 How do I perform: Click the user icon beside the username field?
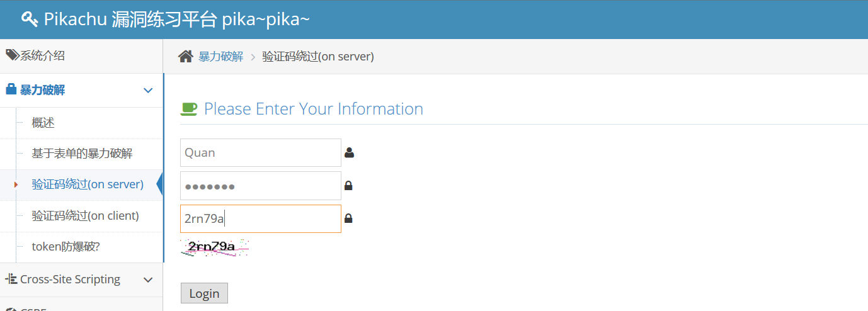[x=349, y=152]
